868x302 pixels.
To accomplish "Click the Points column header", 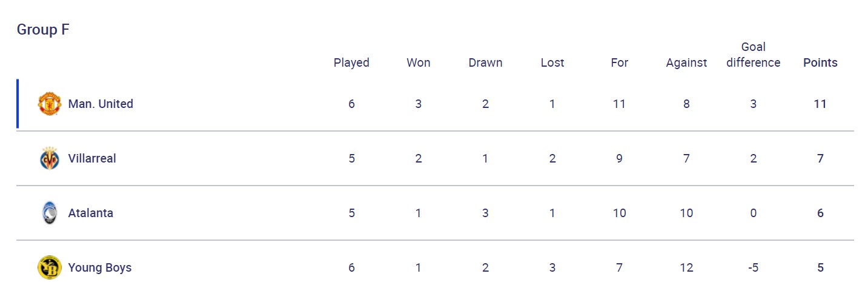I will click(820, 62).
